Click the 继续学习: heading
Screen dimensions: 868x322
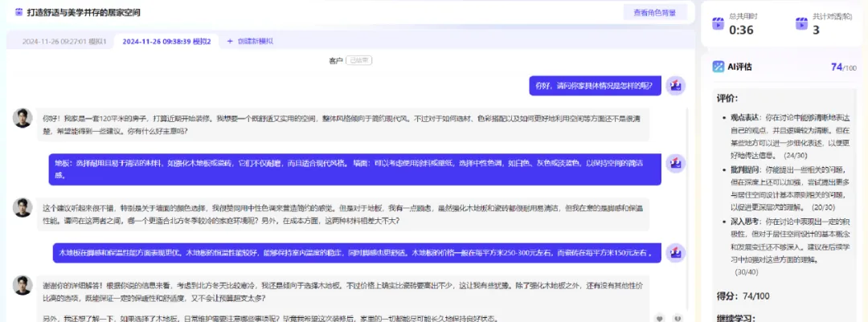coord(735,318)
